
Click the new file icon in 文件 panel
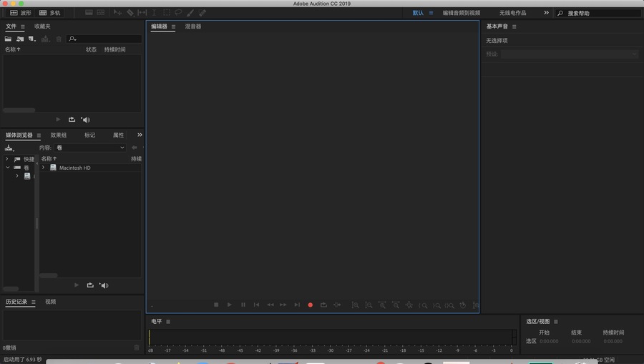32,39
